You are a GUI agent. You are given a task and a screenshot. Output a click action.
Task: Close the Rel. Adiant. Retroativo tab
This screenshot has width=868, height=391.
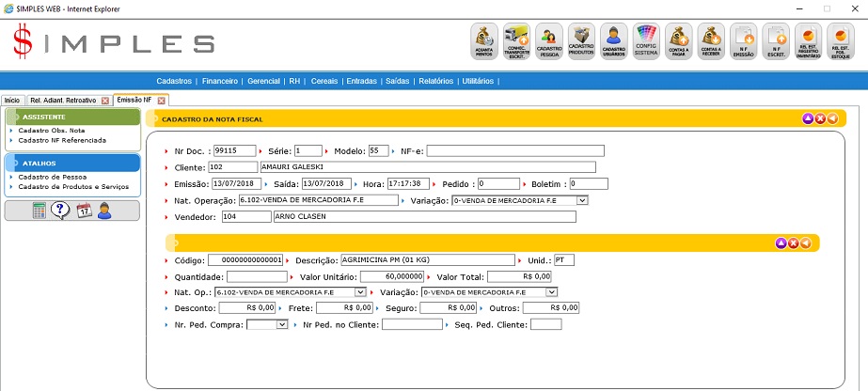pyautogui.click(x=105, y=100)
